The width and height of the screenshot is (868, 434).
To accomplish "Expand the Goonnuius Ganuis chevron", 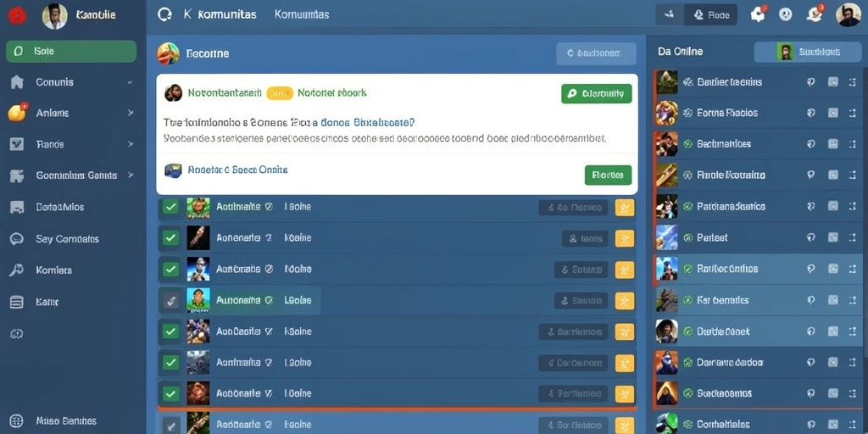I will click(130, 175).
